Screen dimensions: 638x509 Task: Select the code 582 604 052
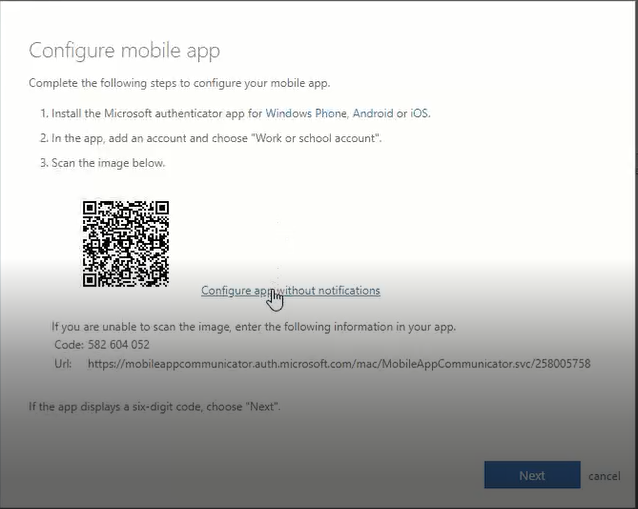[119, 345]
